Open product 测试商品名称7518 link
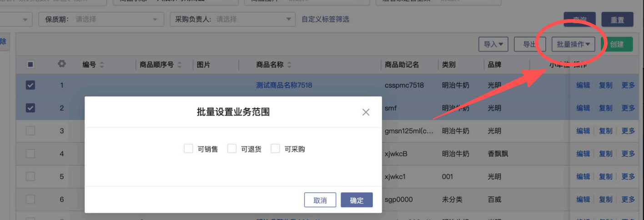 tap(284, 85)
